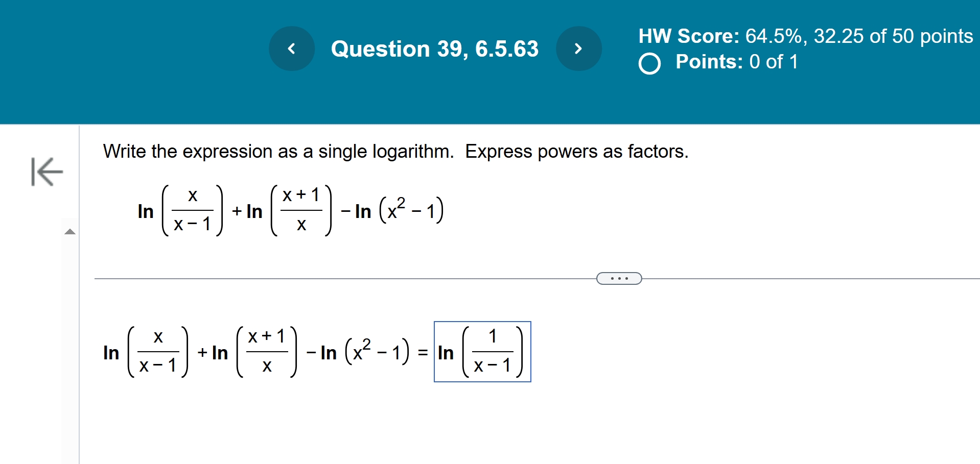Expand the hidden options via the three-dot control
This screenshot has width=980, height=464.
618,278
